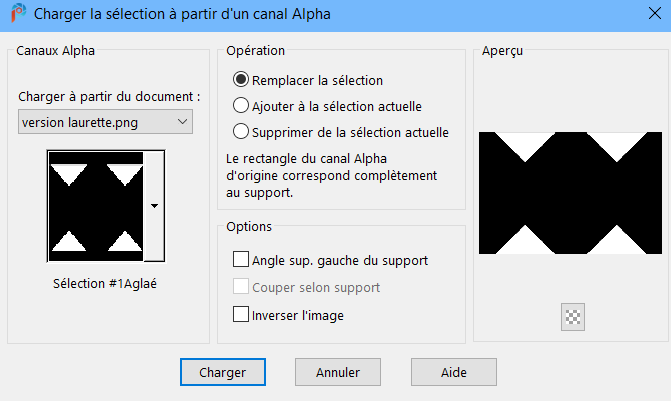
Task: Choose 'Ajouter à la sélection actuelle'
Action: [241, 105]
